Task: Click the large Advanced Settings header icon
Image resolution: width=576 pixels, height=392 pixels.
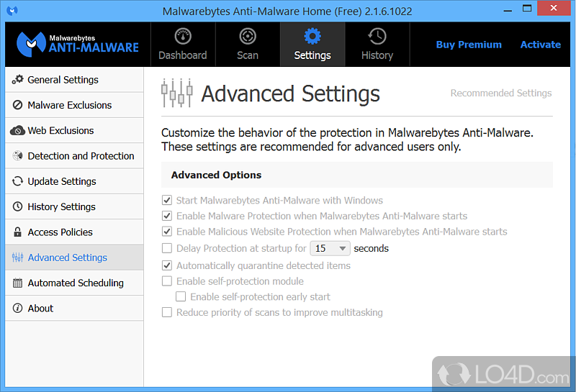Action: 177,94
